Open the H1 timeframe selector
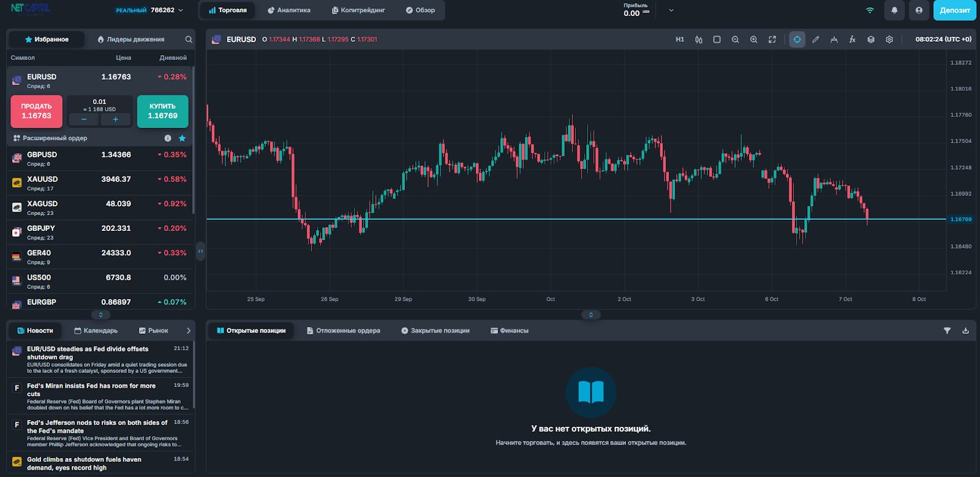980x477 pixels. tap(680, 39)
